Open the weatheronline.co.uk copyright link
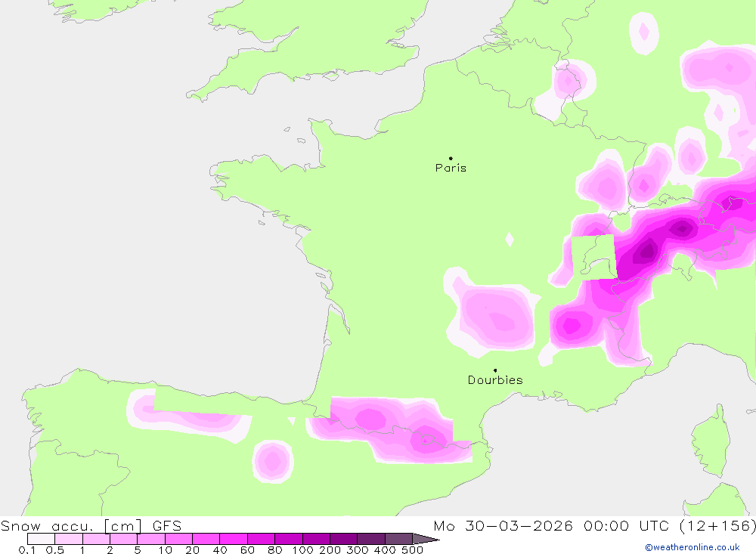Image resolution: width=756 pixels, height=554 pixels. (x=692, y=547)
